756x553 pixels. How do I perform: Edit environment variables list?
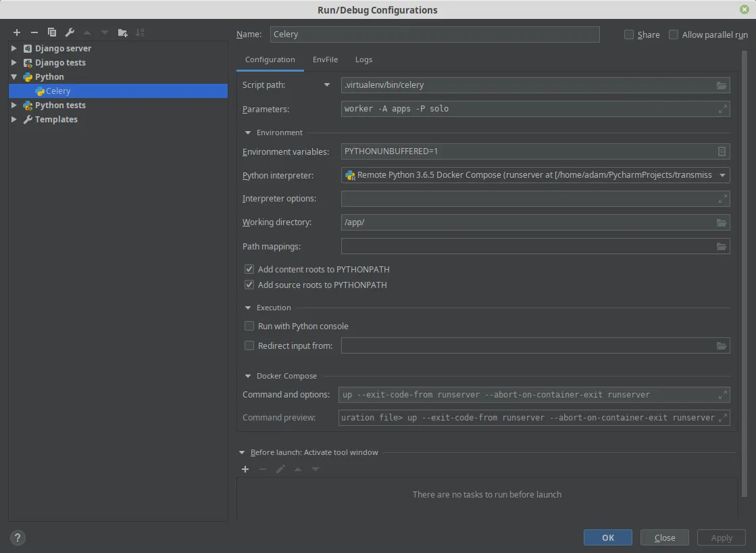point(722,151)
